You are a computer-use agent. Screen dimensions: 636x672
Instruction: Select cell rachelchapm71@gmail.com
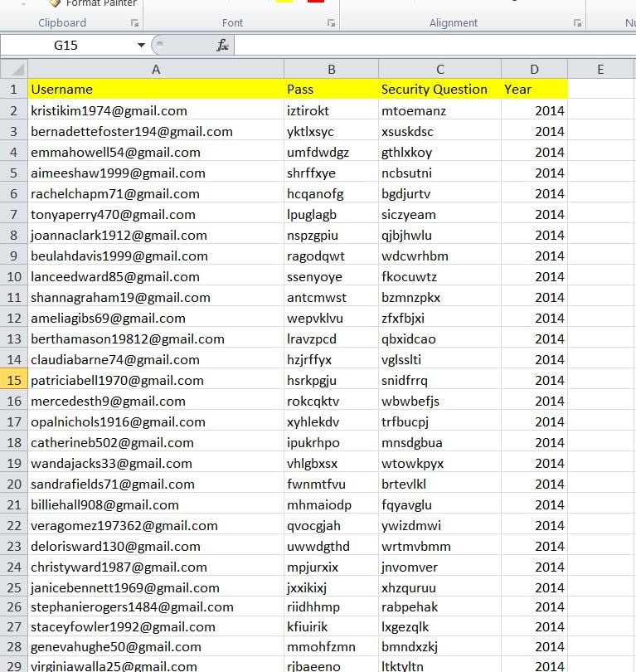pyautogui.click(x=156, y=193)
